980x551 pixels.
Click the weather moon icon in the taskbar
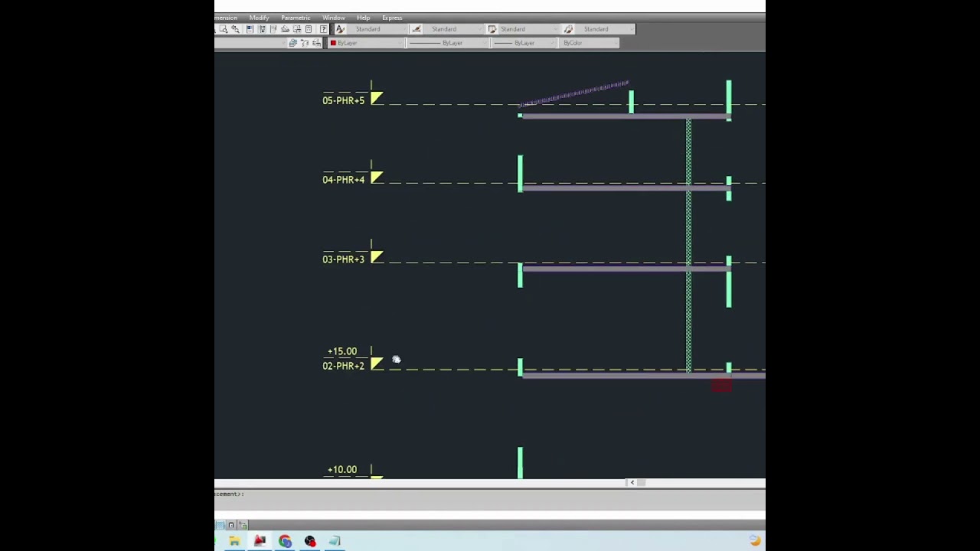755,541
